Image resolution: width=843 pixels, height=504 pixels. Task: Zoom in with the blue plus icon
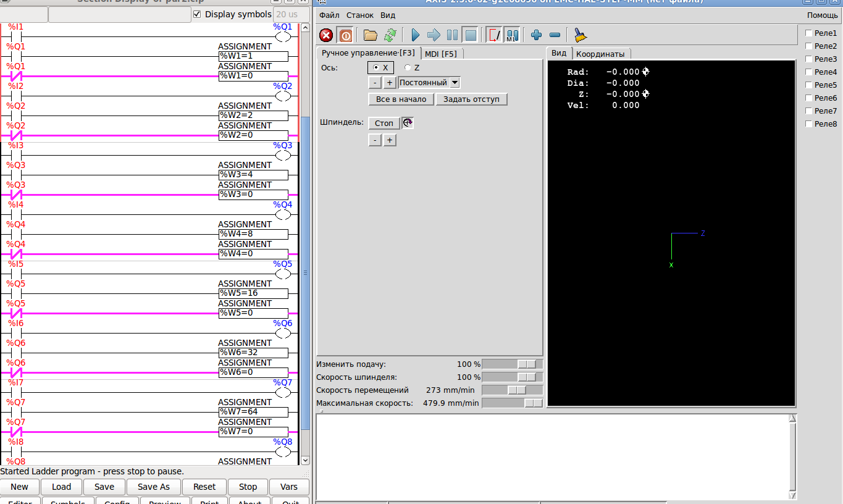click(x=536, y=35)
